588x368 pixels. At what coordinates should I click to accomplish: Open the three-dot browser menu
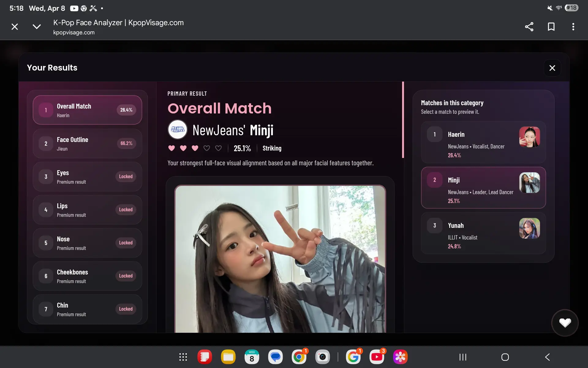pos(573,27)
